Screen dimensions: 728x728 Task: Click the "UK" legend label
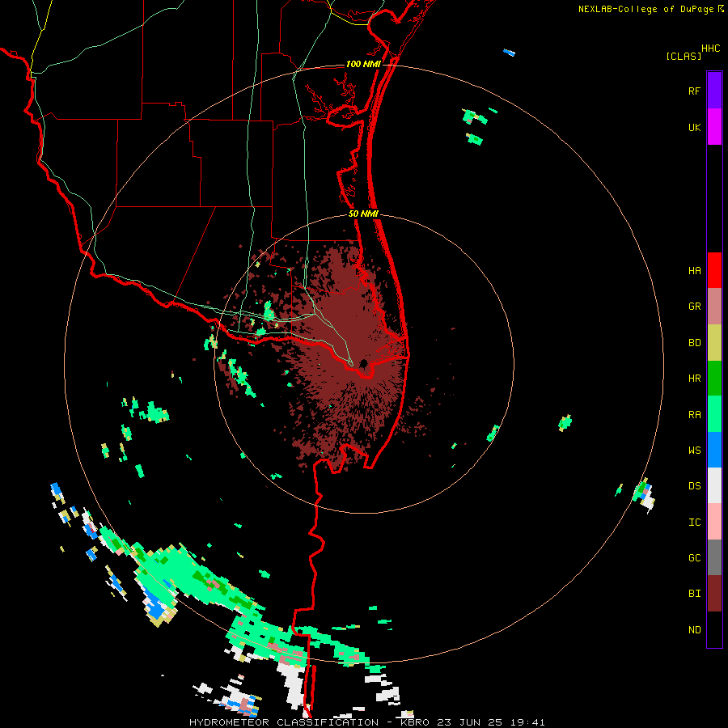694,128
